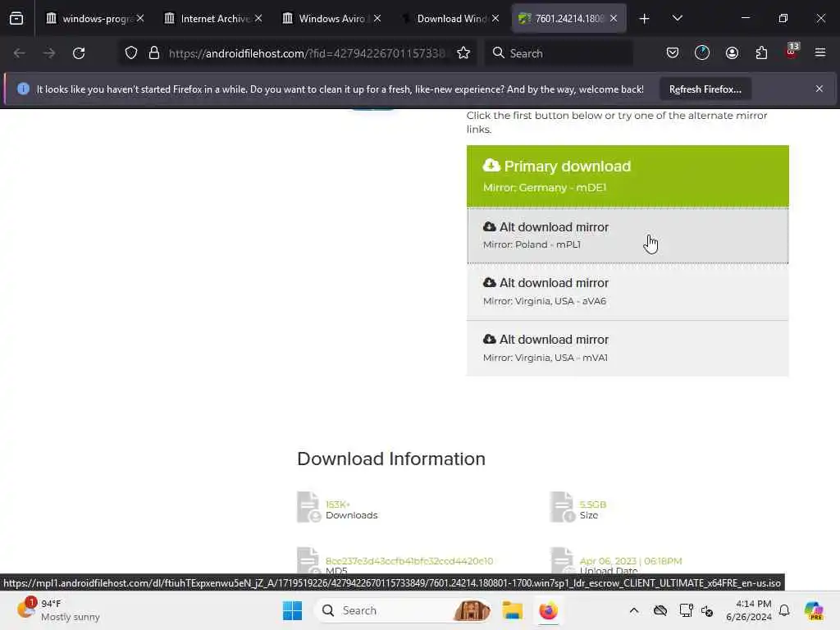Viewport: 840px width, 630px height.
Task: Click Alt download mirror Virginia USA mVA1
Action: [628, 349]
